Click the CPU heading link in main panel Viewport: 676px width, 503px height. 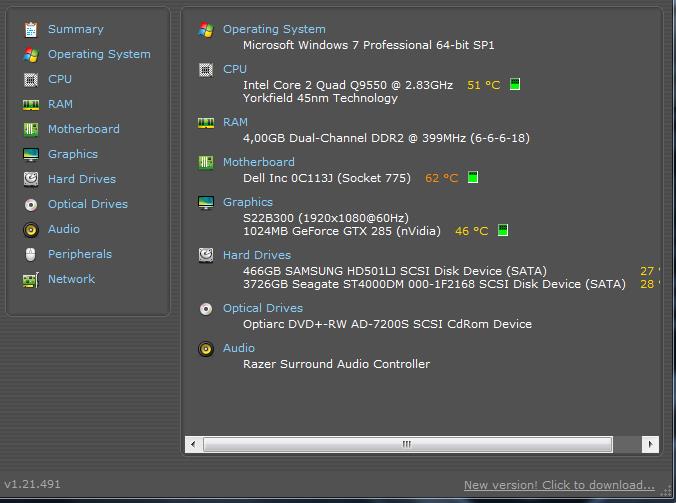(x=235, y=69)
